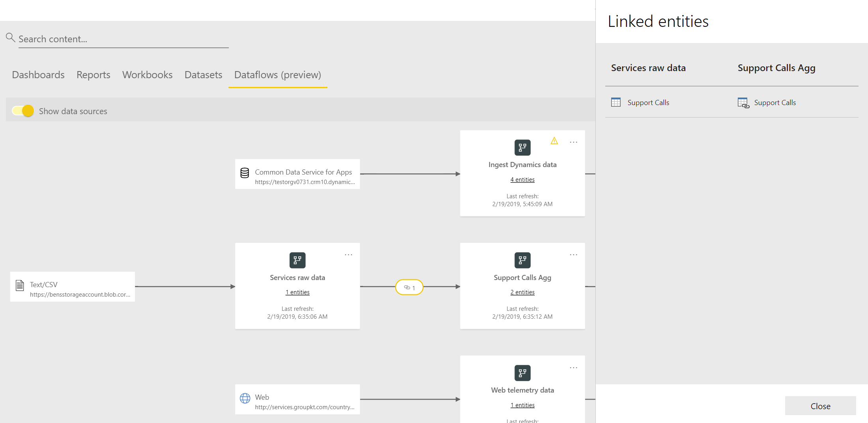
Task: Click the warning icon on Ingest Dynamics data
Action: [554, 142]
